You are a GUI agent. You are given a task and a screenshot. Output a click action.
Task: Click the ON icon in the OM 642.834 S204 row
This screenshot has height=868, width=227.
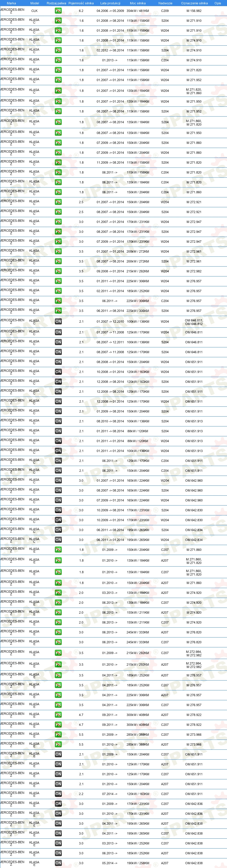pos(58,530)
